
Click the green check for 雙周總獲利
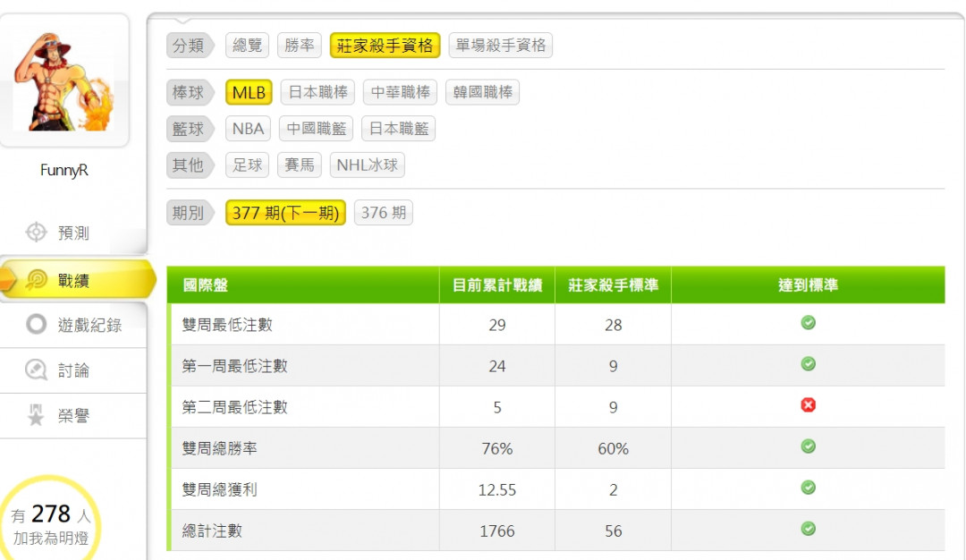808,488
